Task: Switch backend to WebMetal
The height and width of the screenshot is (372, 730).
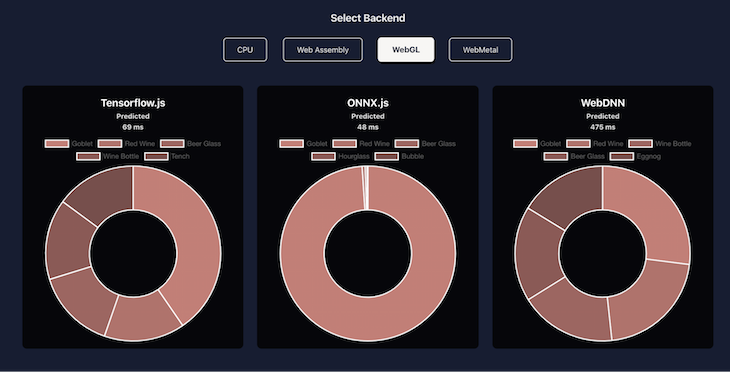Action: tap(480, 50)
